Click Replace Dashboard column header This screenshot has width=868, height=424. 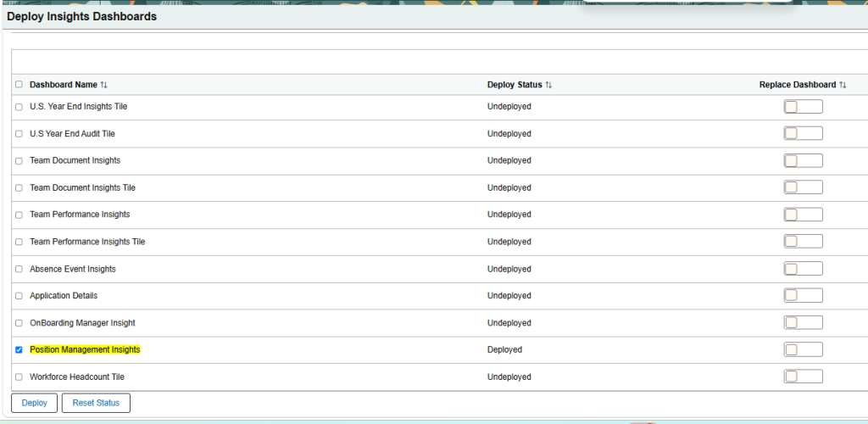(798, 85)
